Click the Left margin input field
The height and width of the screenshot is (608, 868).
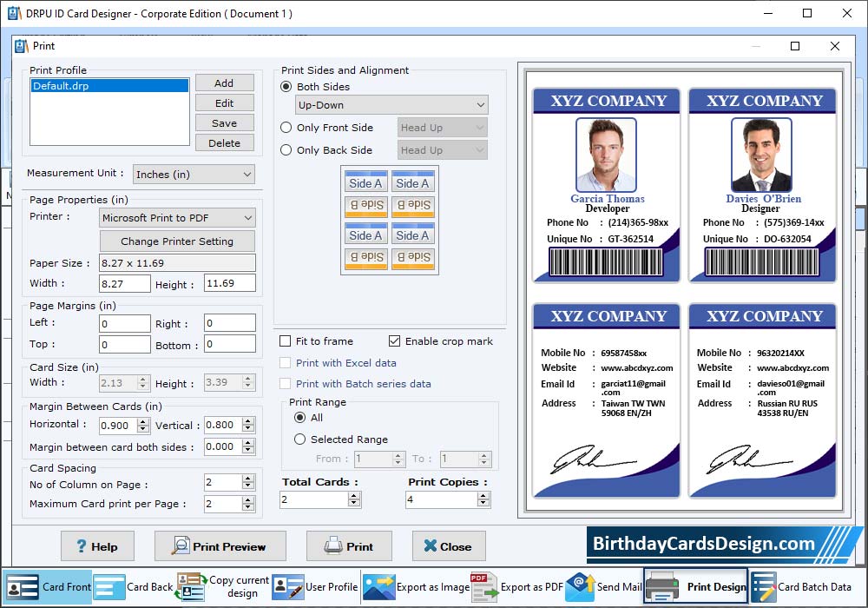pos(124,323)
